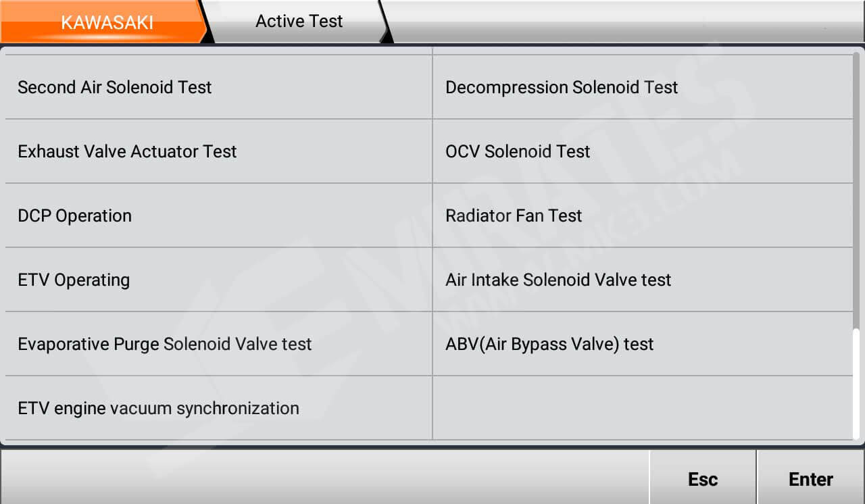Select Second Air Solenoid Test
This screenshot has width=865, height=504.
click(115, 87)
